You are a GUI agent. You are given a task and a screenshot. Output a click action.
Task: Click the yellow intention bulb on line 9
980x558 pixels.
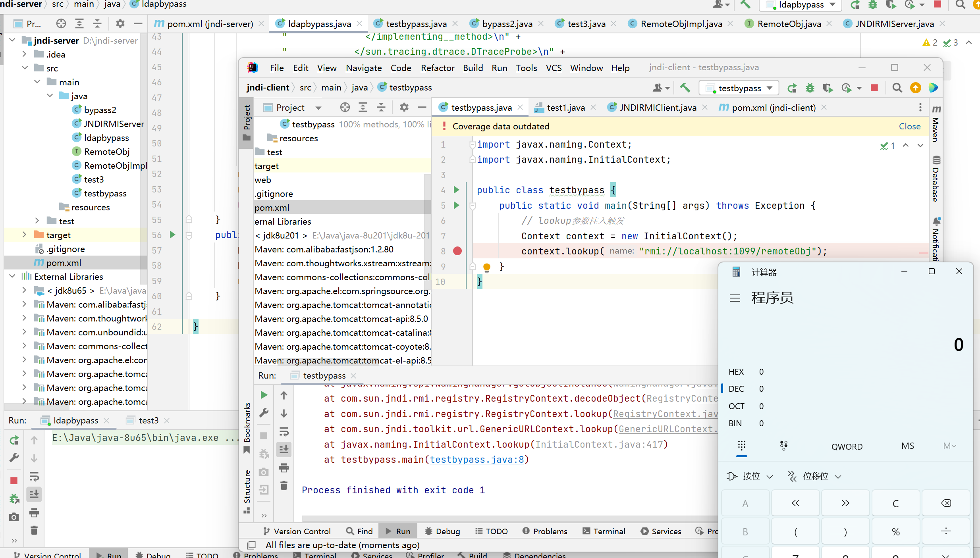(x=486, y=267)
